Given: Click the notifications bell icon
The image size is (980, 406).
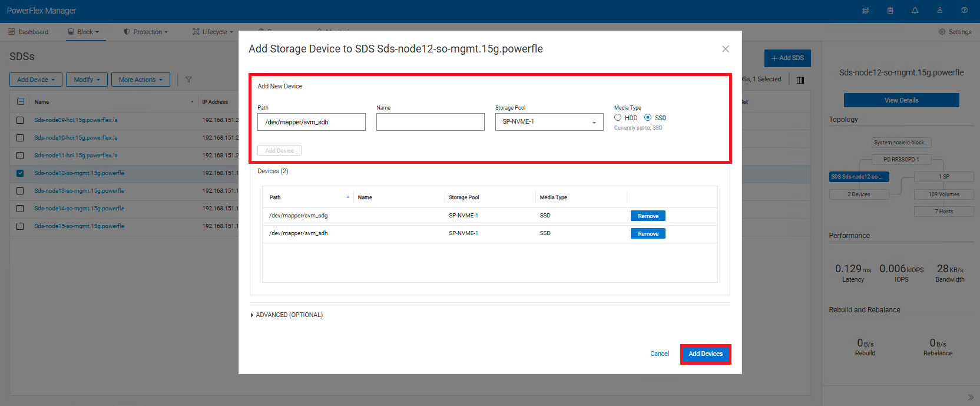Looking at the screenshot, I should [x=915, y=11].
